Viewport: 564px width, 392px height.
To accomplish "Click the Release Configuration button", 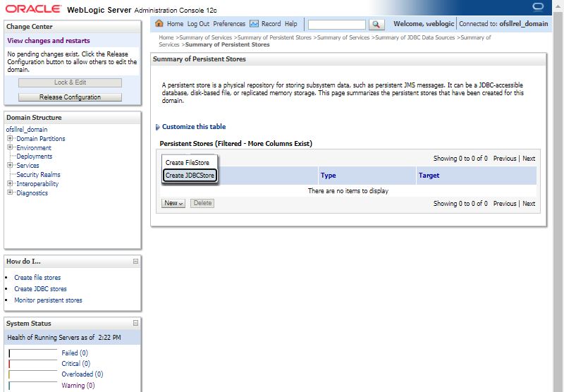I will [x=70, y=97].
